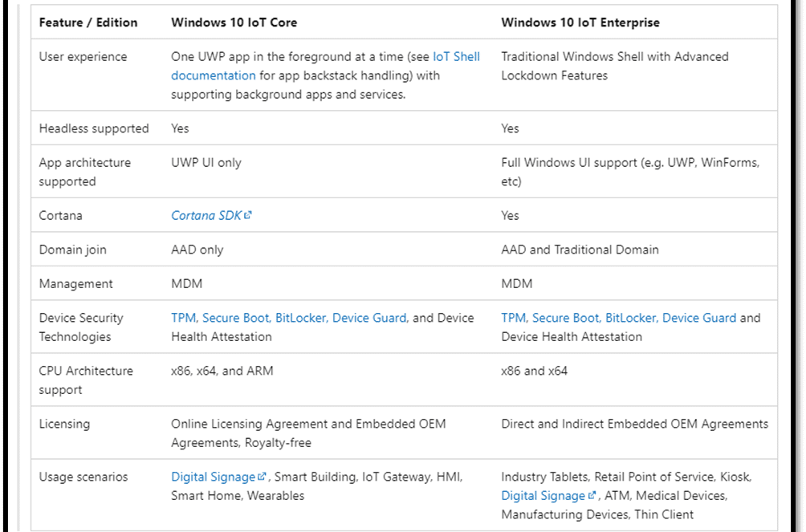Click the 'Headless supported' row label

pyautogui.click(x=94, y=128)
